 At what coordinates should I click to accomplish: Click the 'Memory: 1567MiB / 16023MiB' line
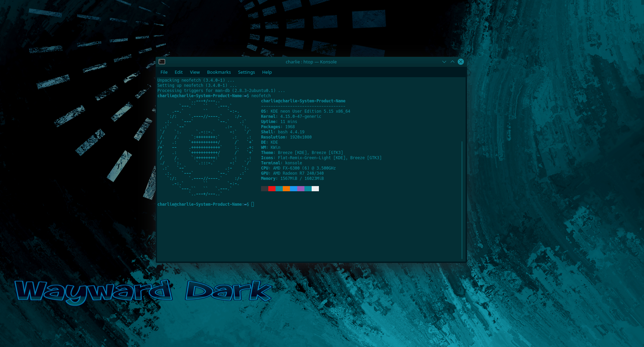pyautogui.click(x=292, y=178)
